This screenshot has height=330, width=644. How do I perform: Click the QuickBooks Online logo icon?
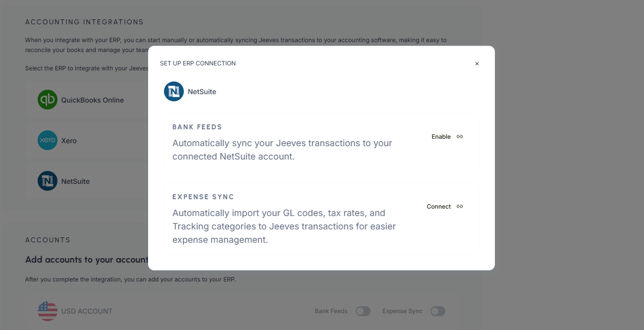pos(48,100)
